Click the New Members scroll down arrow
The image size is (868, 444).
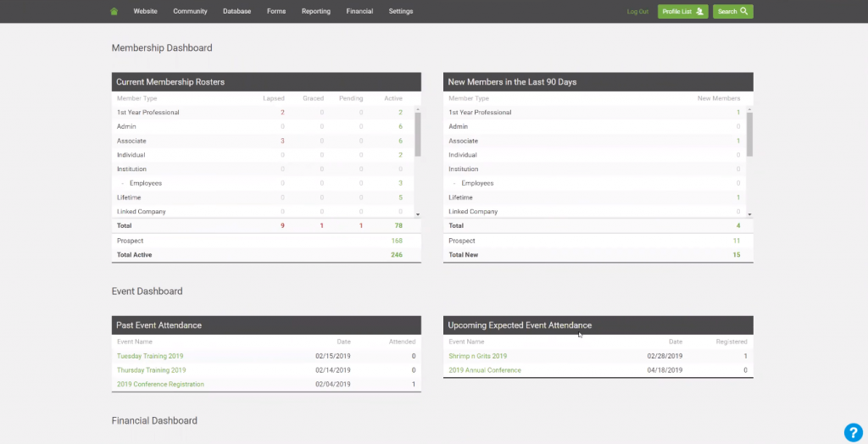(x=749, y=214)
